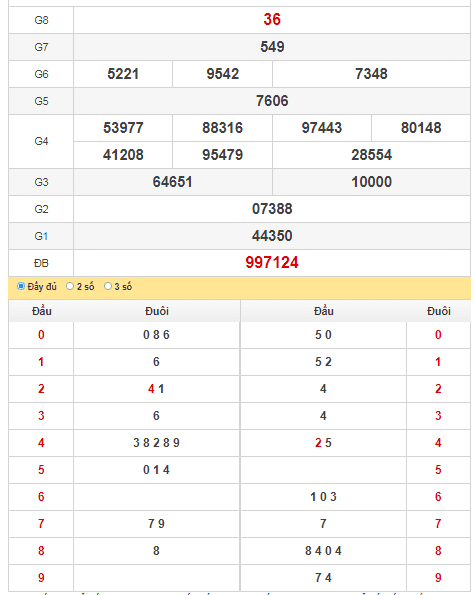The width and height of the screenshot is (475, 595).
Task: Click the G8 prize number 36
Action: (x=272, y=19)
